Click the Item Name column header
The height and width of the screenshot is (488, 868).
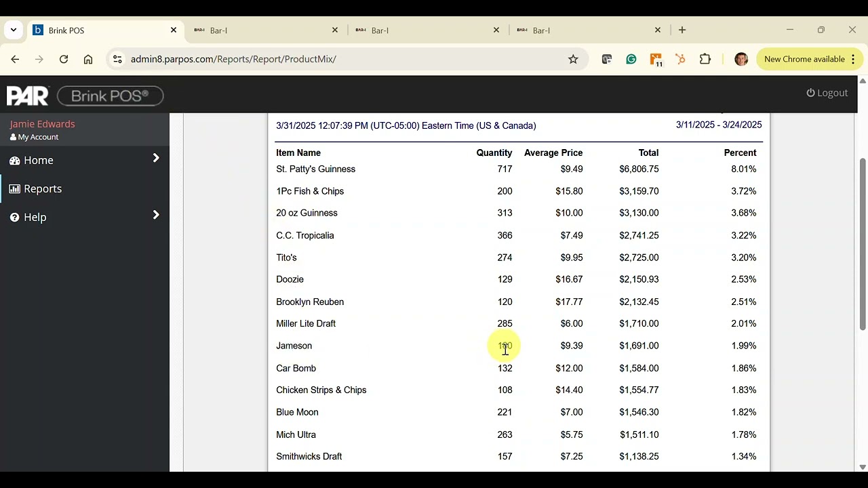(x=298, y=153)
